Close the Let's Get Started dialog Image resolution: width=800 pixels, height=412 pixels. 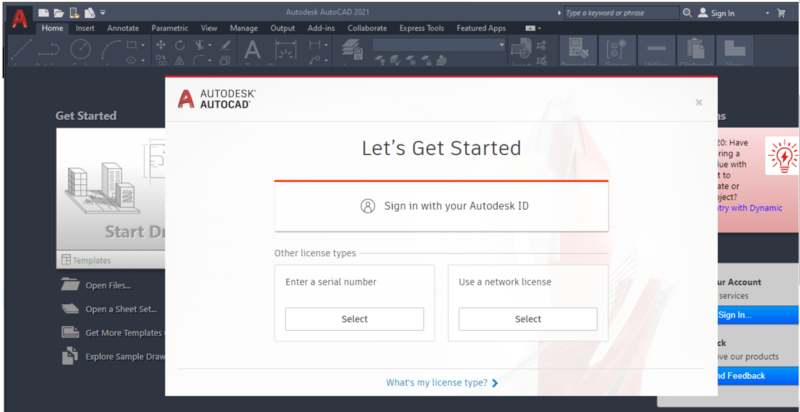pyautogui.click(x=699, y=102)
